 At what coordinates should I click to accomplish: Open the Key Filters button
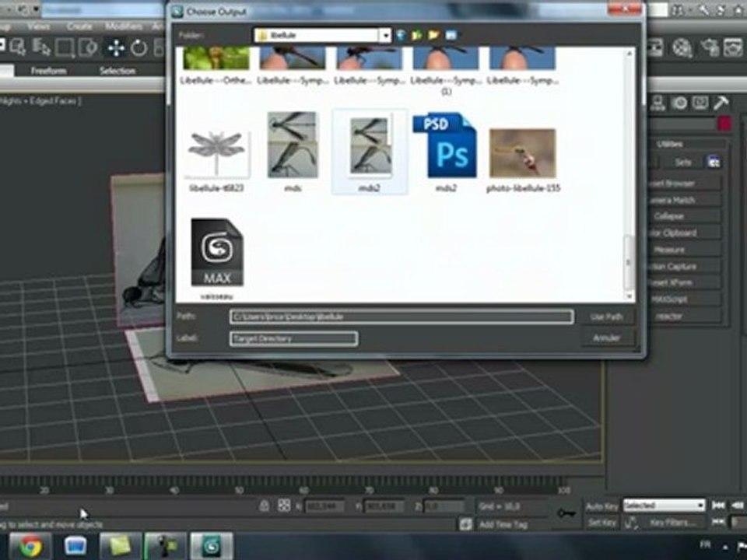pos(672,523)
